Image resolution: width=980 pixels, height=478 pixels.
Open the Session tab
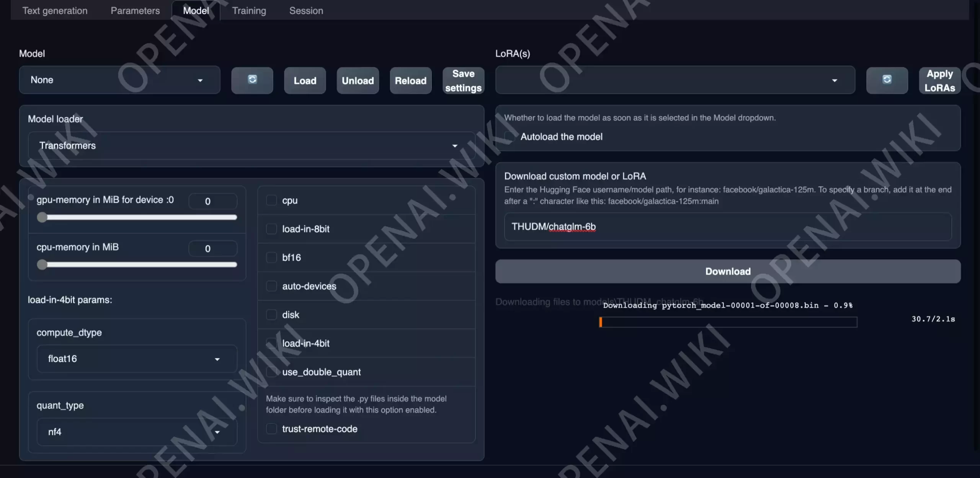(306, 10)
